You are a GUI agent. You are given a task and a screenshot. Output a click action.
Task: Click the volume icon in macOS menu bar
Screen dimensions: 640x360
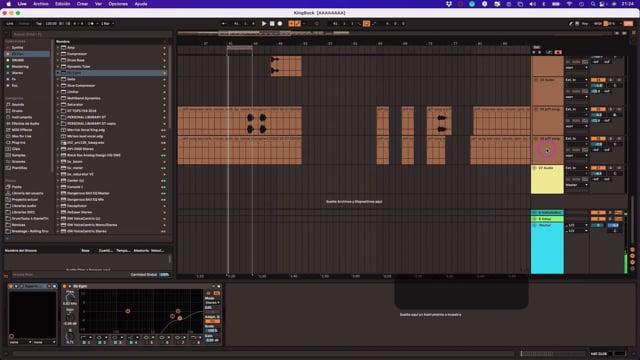pyautogui.click(x=532, y=4)
